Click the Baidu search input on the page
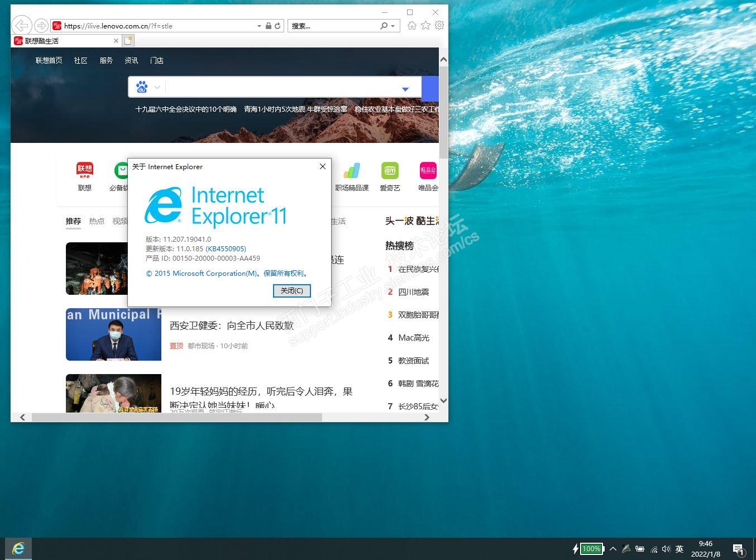 [282, 88]
